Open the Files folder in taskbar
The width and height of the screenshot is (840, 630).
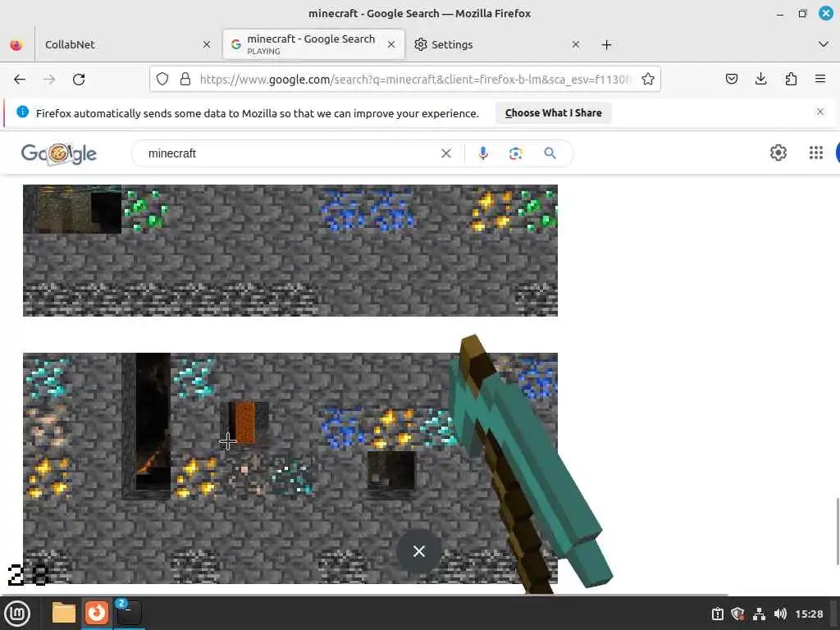(x=64, y=613)
